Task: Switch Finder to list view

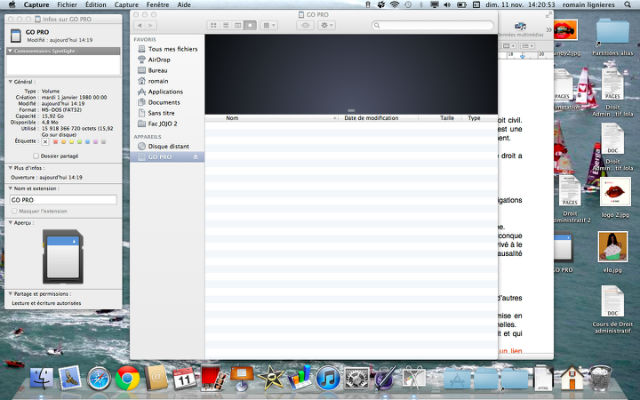Action: coord(226,25)
